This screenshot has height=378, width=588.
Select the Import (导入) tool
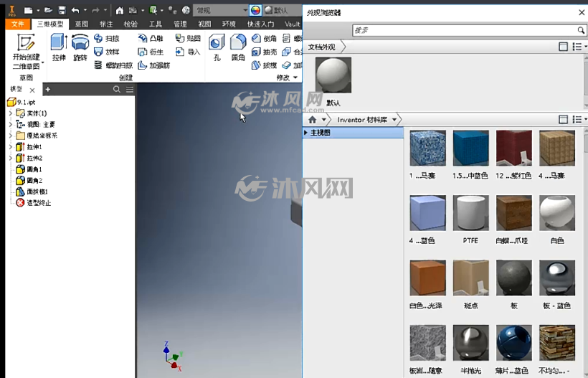tap(188, 52)
